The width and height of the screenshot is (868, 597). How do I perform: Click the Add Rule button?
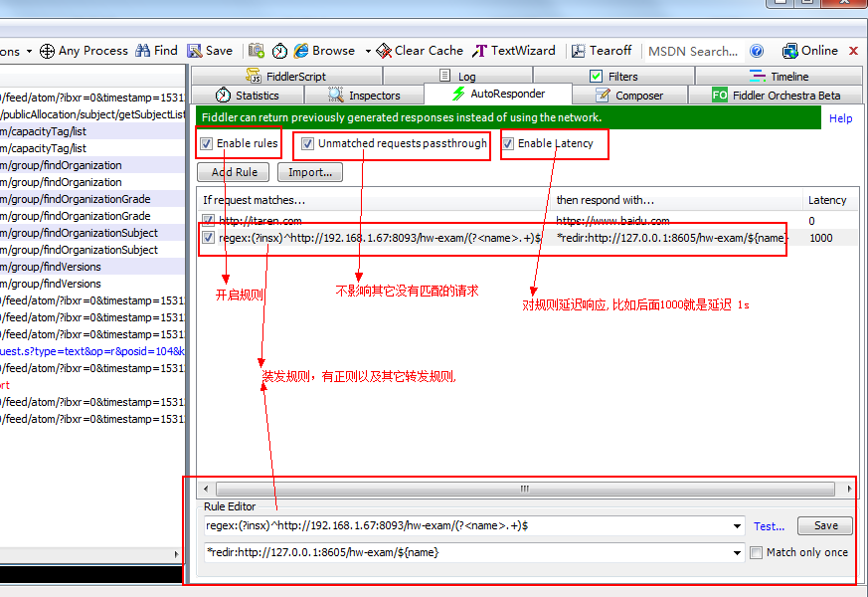[x=233, y=172]
